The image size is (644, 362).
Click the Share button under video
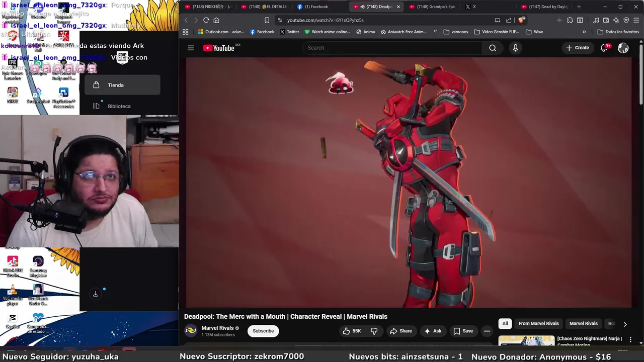coord(400,331)
